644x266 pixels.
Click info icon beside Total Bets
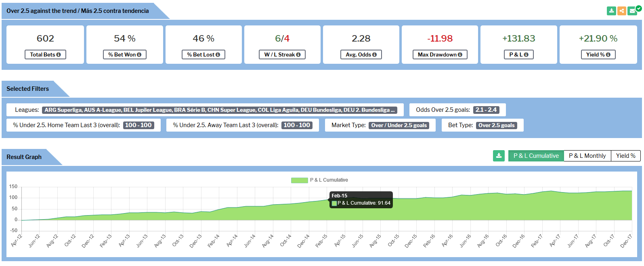59,55
